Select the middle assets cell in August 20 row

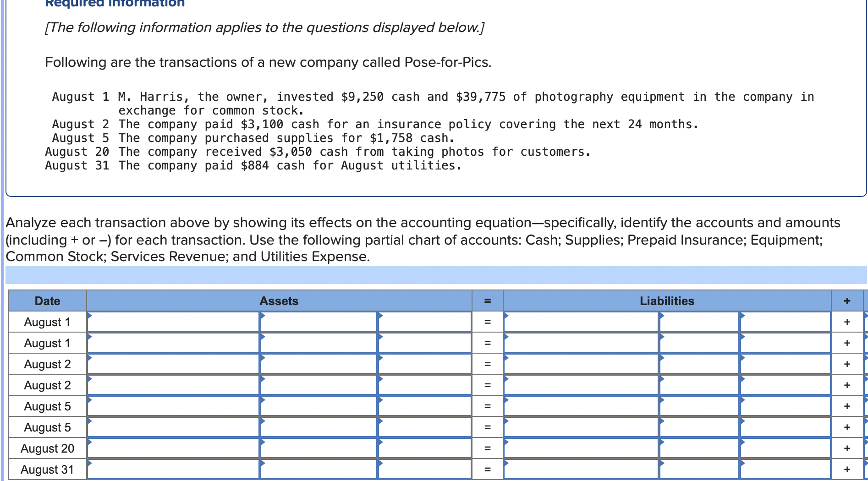coord(319,448)
